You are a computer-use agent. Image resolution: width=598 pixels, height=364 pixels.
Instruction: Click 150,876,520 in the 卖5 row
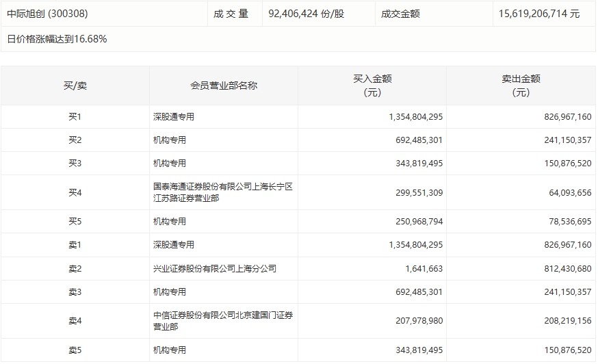[x=568, y=350]
